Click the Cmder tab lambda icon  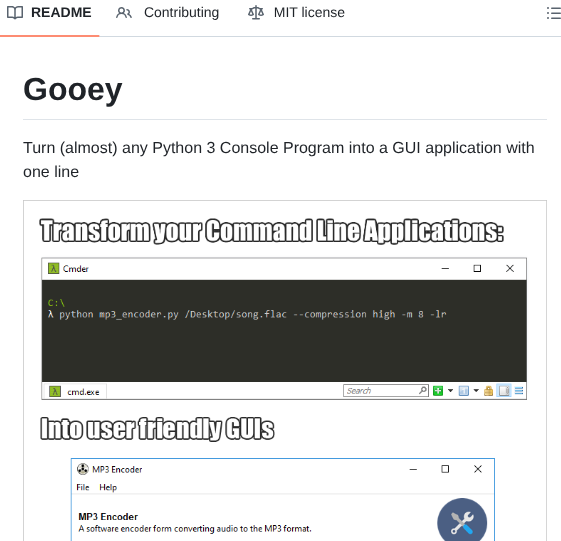(x=55, y=391)
